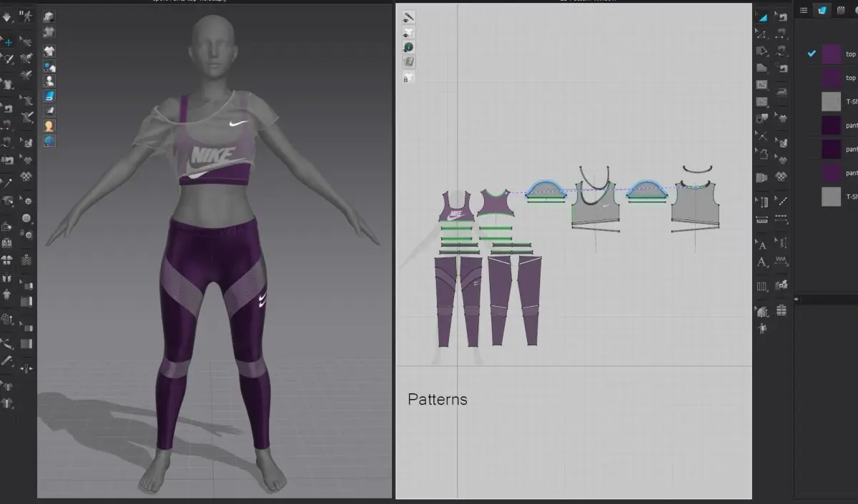Screen dimensions: 858x504
Task: Switch to the checkered tab in object browser
Action: click(841, 10)
